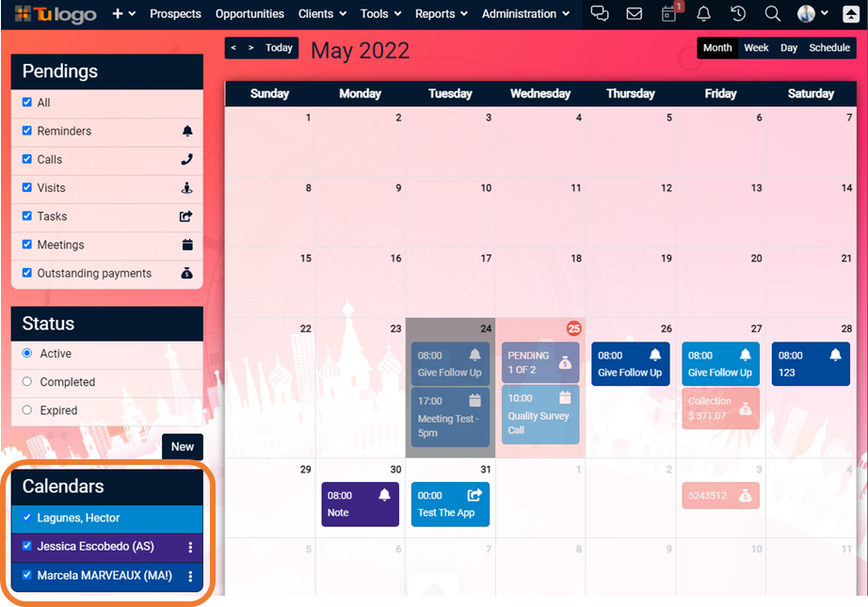Open the notifications bell in top bar

click(x=703, y=14)
